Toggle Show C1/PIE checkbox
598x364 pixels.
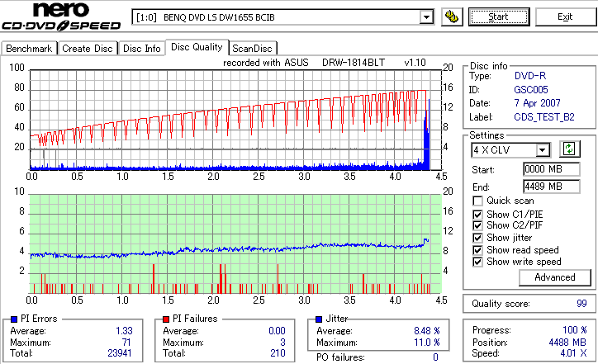477,215
